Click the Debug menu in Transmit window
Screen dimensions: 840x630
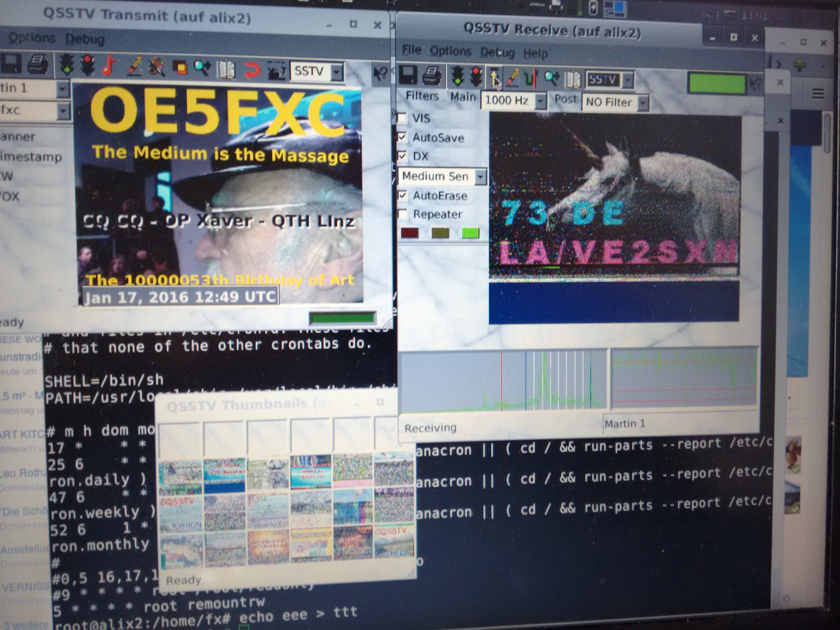click(85, 39)
